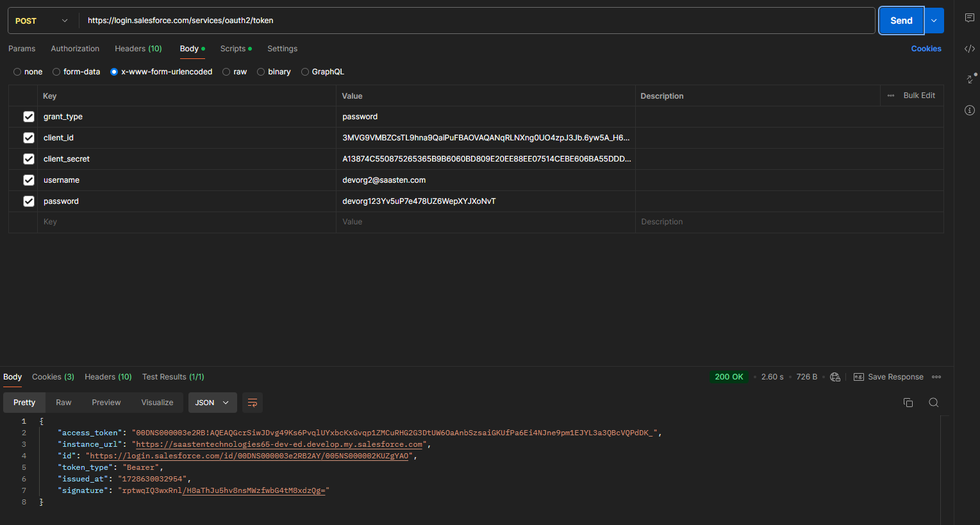The height and width of the screenshot is (525, 980).
Task: View the Test Results (1/1) tab
Action: point(173,377)
